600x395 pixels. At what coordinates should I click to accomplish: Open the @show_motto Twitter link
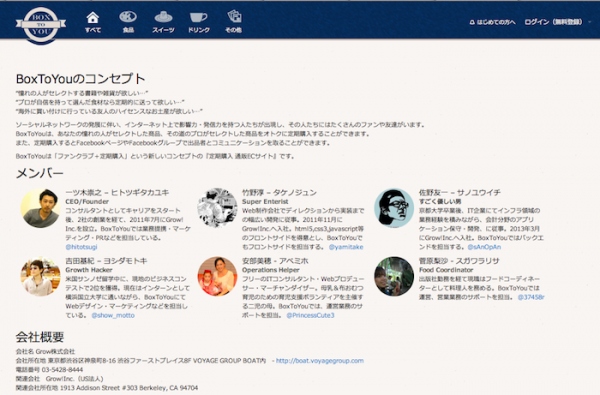[113, 315]
